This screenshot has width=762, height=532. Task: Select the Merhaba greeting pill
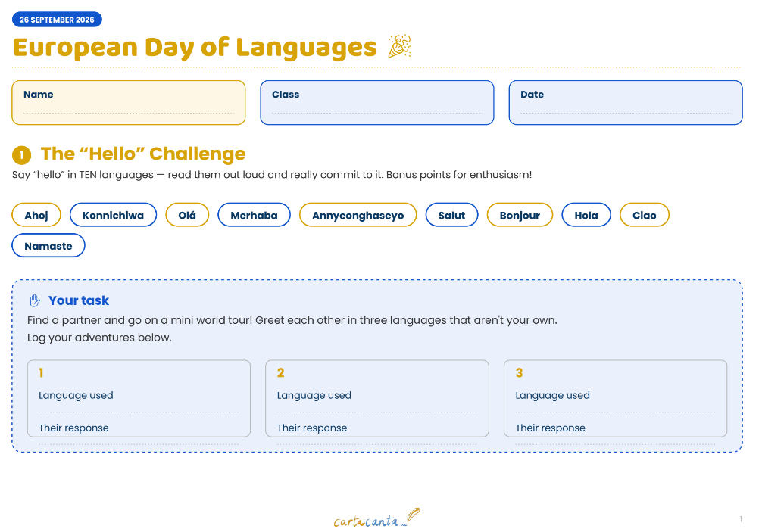click(x=255, y=215)
